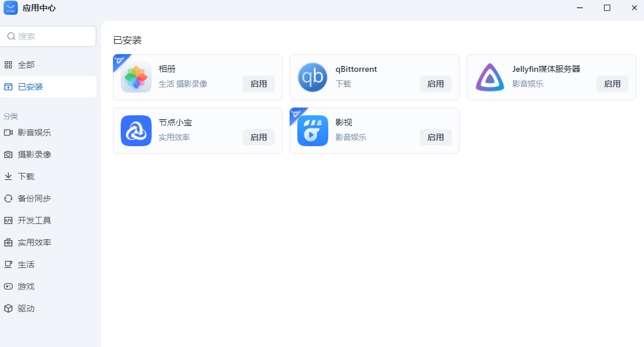Click the 影音娱乐 video camera icon
The height and width of the screenshot is (347, 644).
pos(8,133)
